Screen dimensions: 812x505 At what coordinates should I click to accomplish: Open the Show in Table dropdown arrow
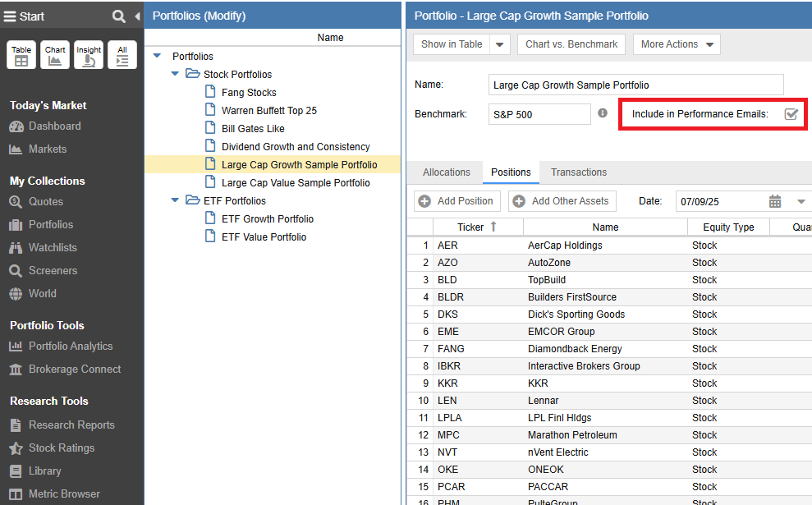[x=500, y=44]
